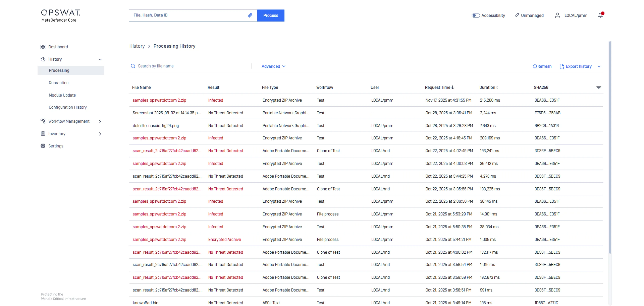Viewport: 644px width, 306px height.
Task: Click the search magnifier icon
Action: 133,66
